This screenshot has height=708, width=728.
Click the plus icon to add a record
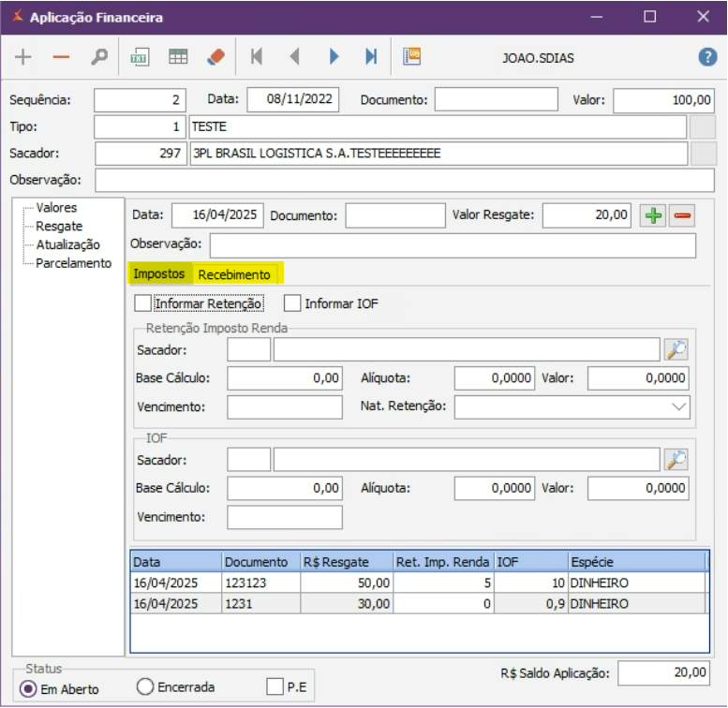pos(23,58)
